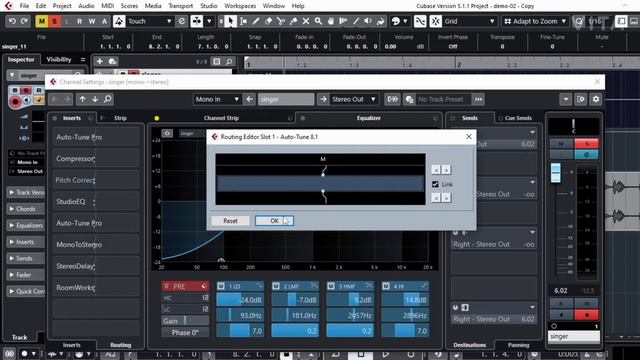Screen dimensions: 640x360
Task: Click the find channel magnifier in Channel Settings
Action: click(107, 99)
